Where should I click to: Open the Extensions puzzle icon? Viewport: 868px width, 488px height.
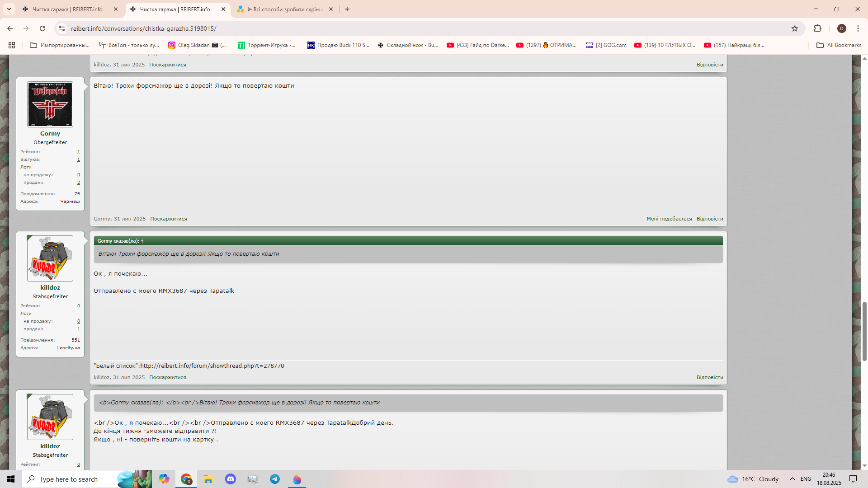(x=817, y=28)
